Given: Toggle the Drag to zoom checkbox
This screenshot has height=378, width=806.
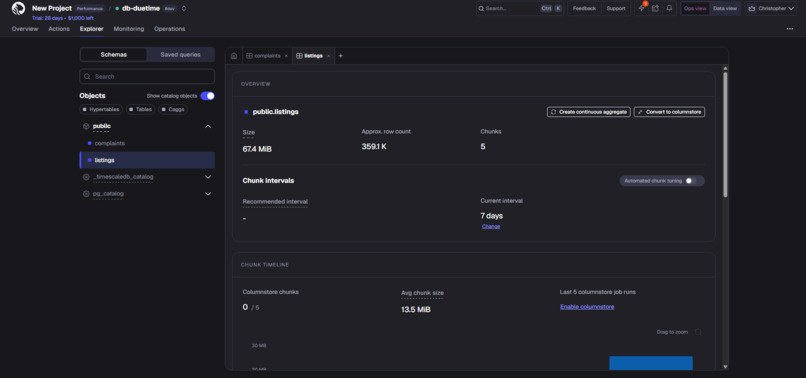Looking at the screenshot, I should [x=698, y=332].
